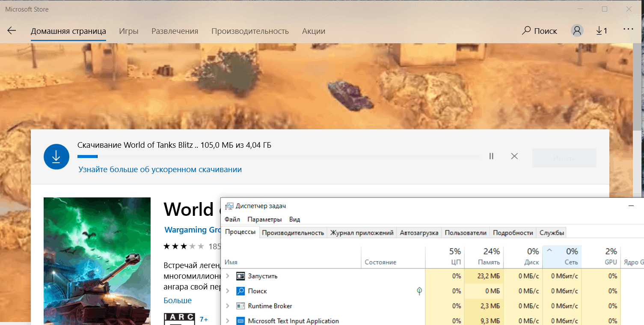
Task: Open the Домашняя страница tab
Action: 68,31
